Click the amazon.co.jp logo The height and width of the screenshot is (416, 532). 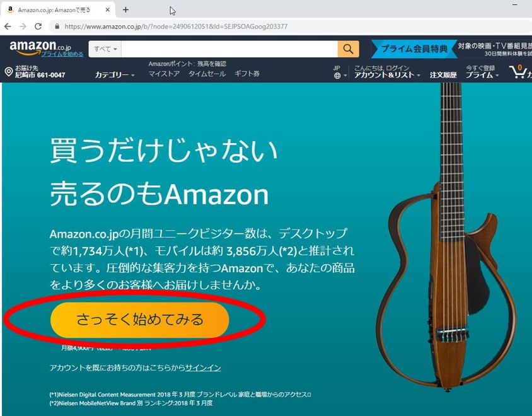point(40,47)
